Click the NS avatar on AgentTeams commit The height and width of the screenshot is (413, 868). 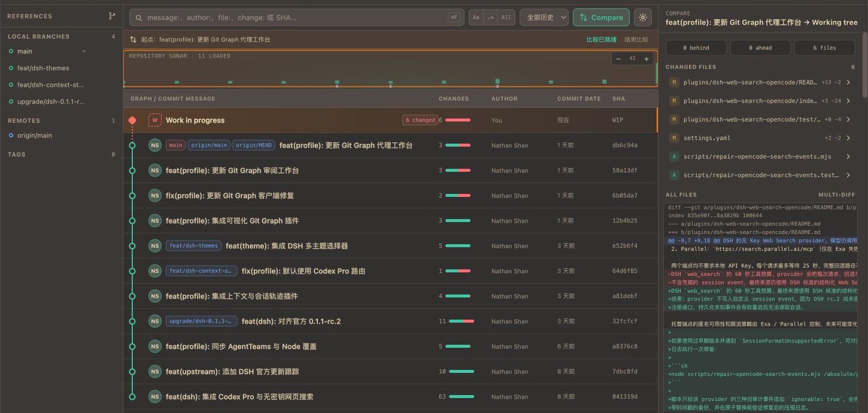coord(155,347)
